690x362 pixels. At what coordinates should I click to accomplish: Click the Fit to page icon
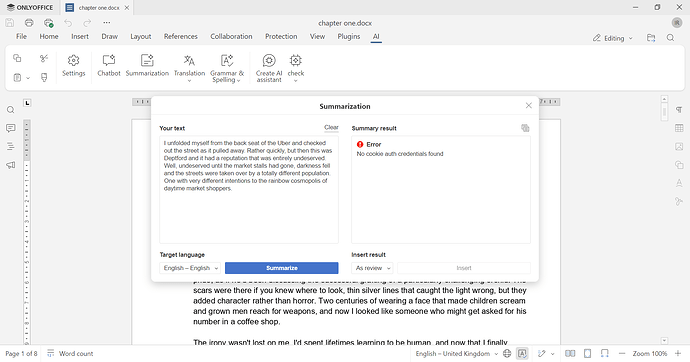[x=587, y=353]
